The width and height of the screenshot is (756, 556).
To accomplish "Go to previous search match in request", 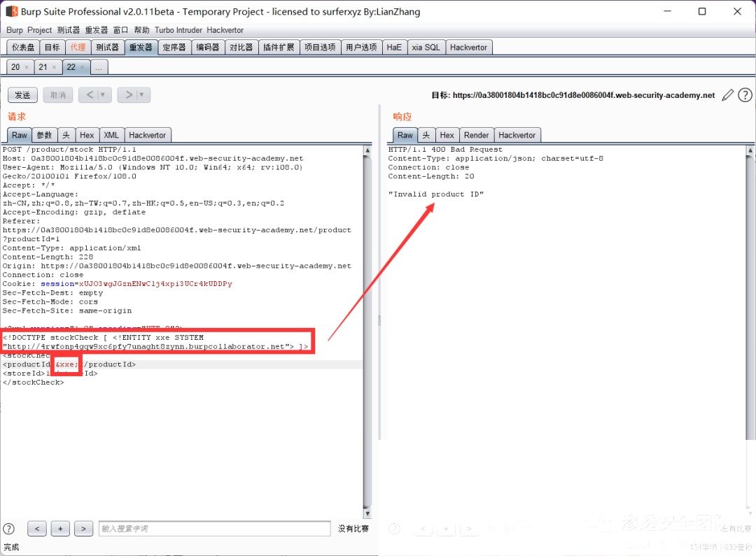I will click(x=37, y=529).
